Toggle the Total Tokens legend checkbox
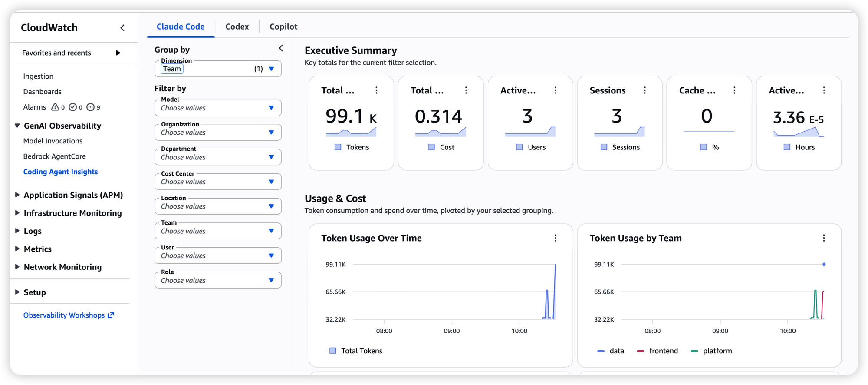The height and width of the screenshot is (385, 868). click(x=333, y=351)
